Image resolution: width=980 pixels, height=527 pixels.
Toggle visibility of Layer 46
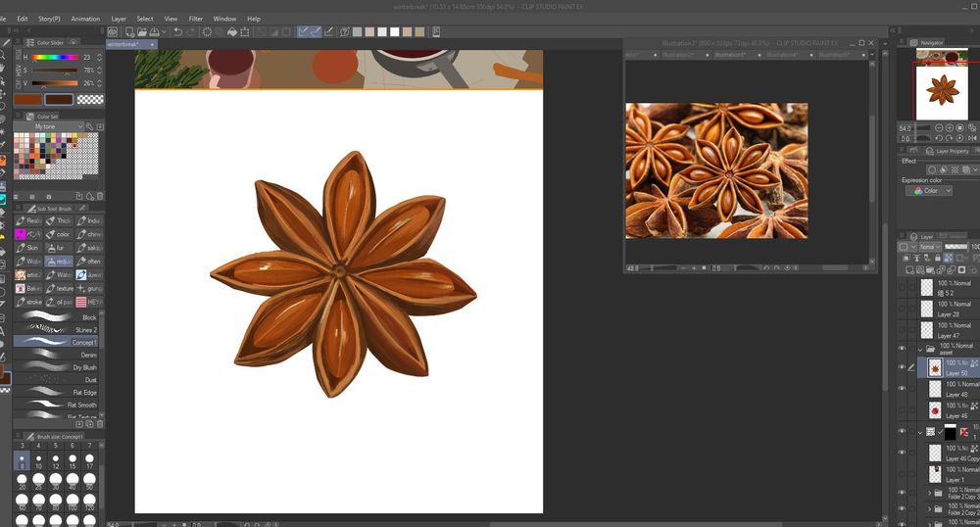tap(902, 410)
